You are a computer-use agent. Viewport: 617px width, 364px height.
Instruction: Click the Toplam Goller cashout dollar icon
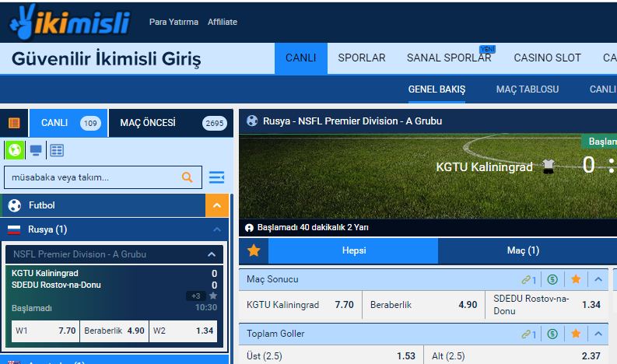pyautogui.click(x=552, y=334)
